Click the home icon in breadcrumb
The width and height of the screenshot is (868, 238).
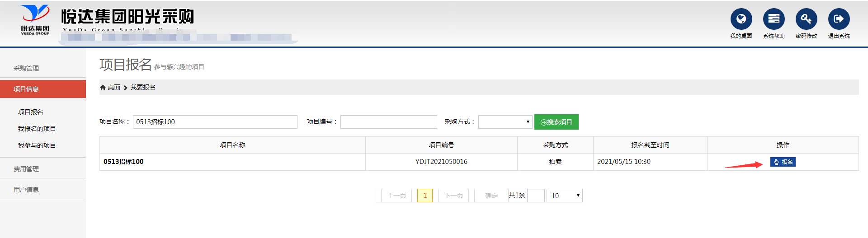click(x=103, y=88)
